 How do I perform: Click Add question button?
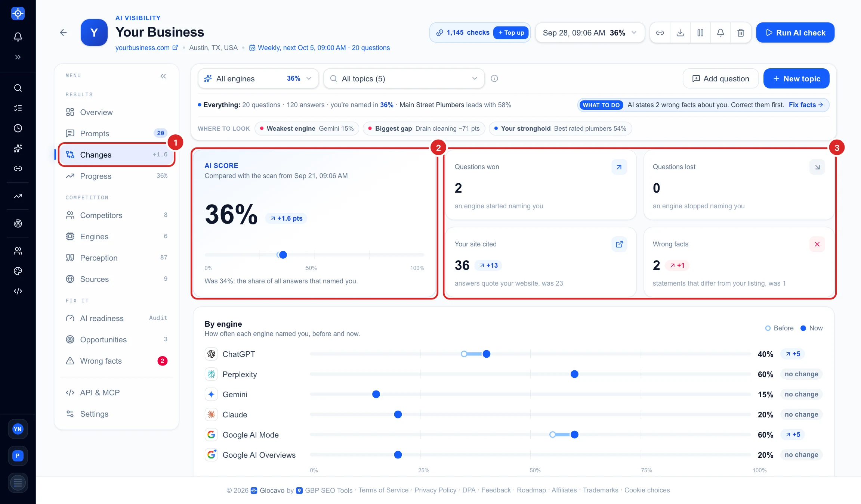coord(720,78)
